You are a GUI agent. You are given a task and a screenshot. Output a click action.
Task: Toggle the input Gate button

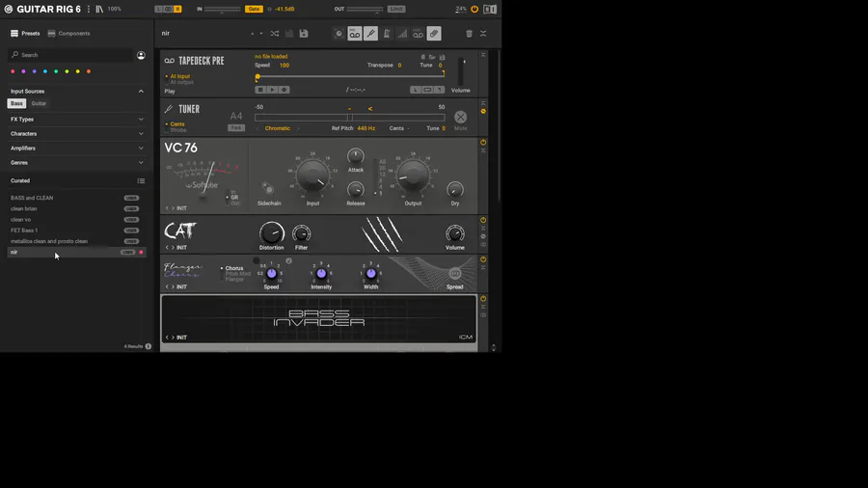point(254,9)
